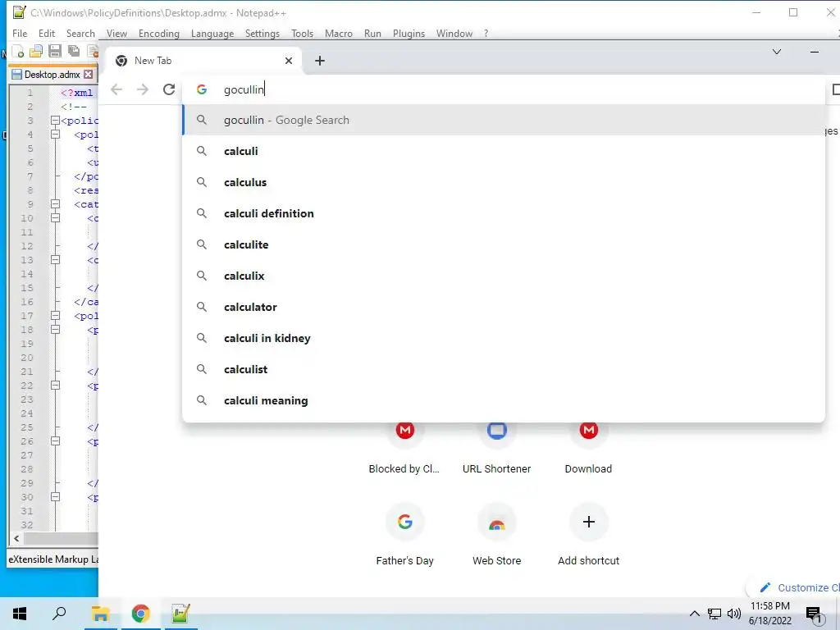Screen dimensions: 840x630
Task: Choose the 'calculus' suggestion
Action: click(x=504, y=182)
